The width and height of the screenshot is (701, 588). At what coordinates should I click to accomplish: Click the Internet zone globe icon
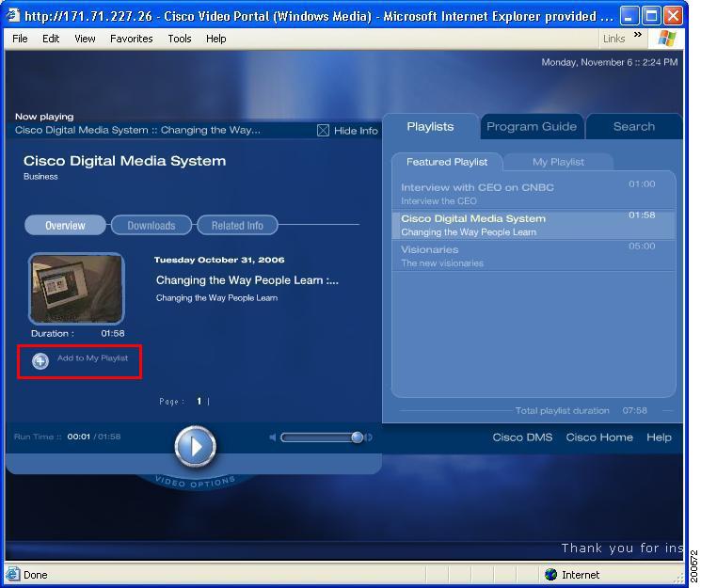point(550,574)
